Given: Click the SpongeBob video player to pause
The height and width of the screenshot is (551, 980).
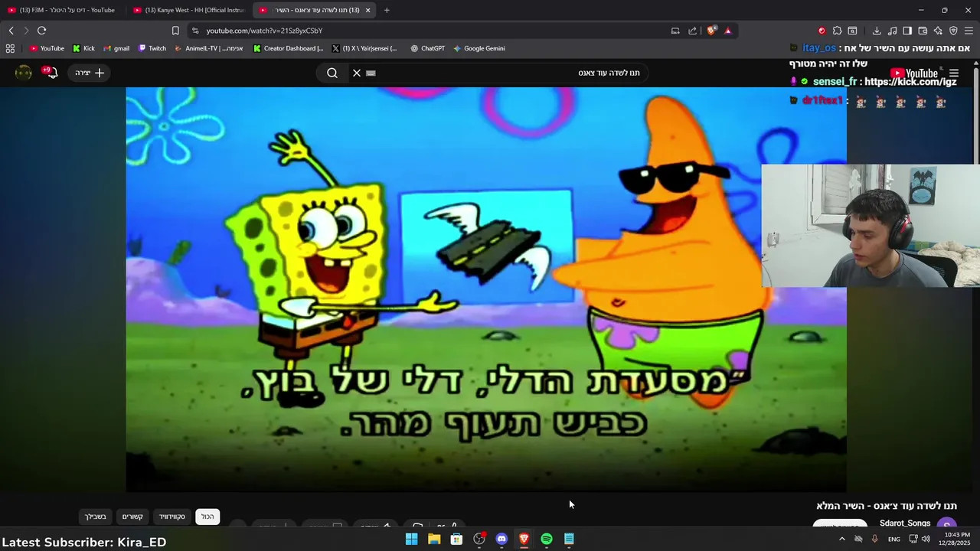Looking at the screenshot, I should [x=486, y=289].
